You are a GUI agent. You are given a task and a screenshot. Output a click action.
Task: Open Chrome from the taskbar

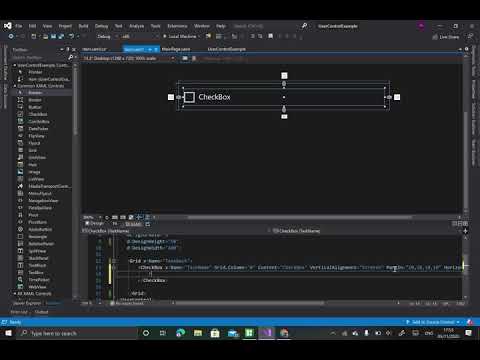coord(284,333)
